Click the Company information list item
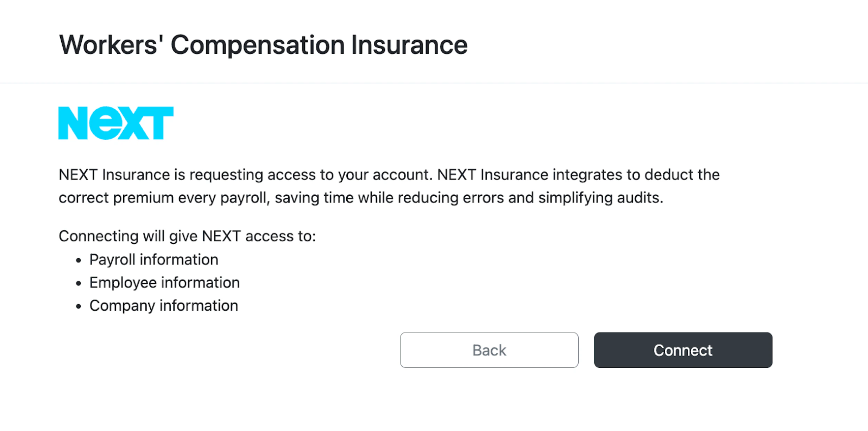Screen dimensions: 868x431 click(164, 306)
